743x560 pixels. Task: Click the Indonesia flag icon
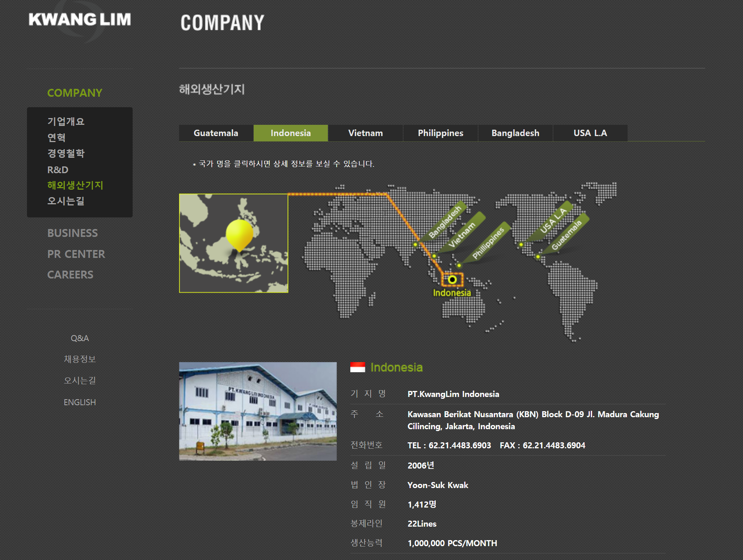pyautogui.click(x=357, y=367)
